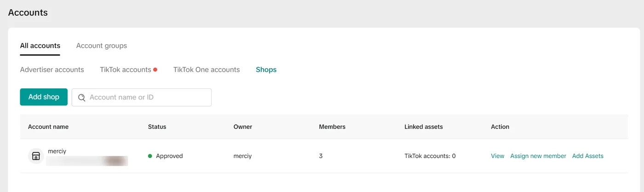Click the Account name column header
This screenshot has width=644, height=192.
(x=48, y=127)
